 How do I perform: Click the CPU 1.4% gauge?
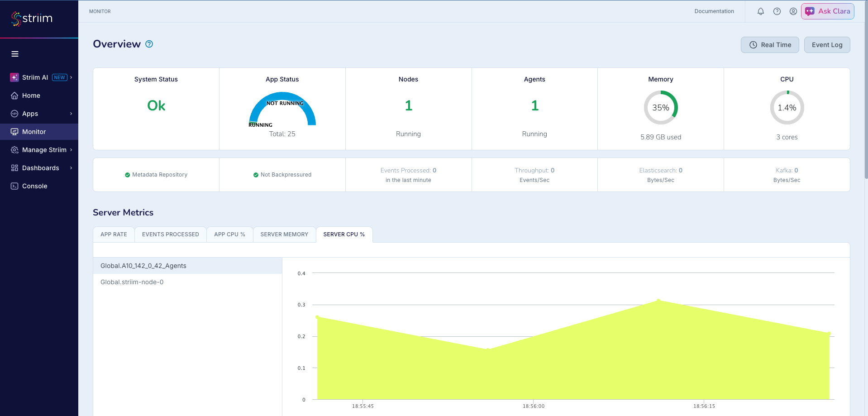tap(787, 108)
